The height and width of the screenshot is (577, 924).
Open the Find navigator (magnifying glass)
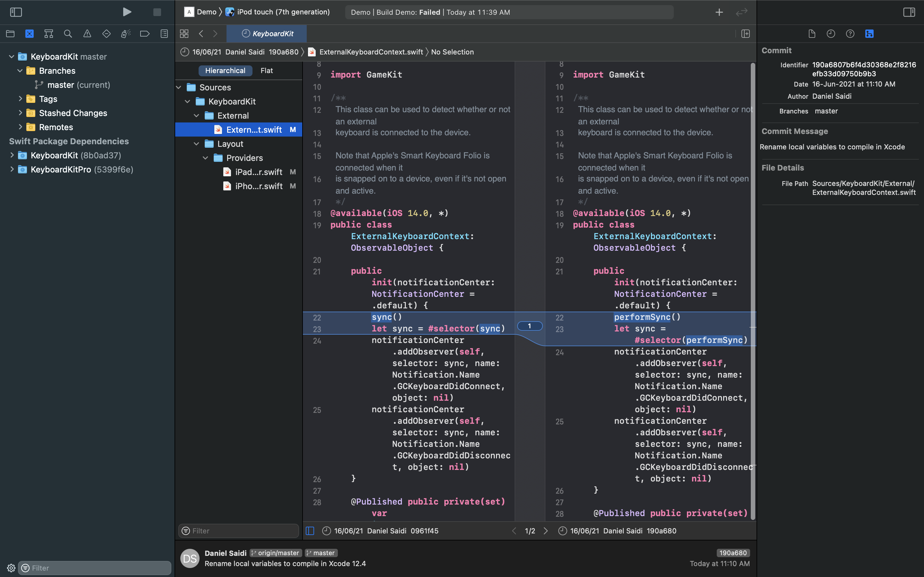coord(68,34)
